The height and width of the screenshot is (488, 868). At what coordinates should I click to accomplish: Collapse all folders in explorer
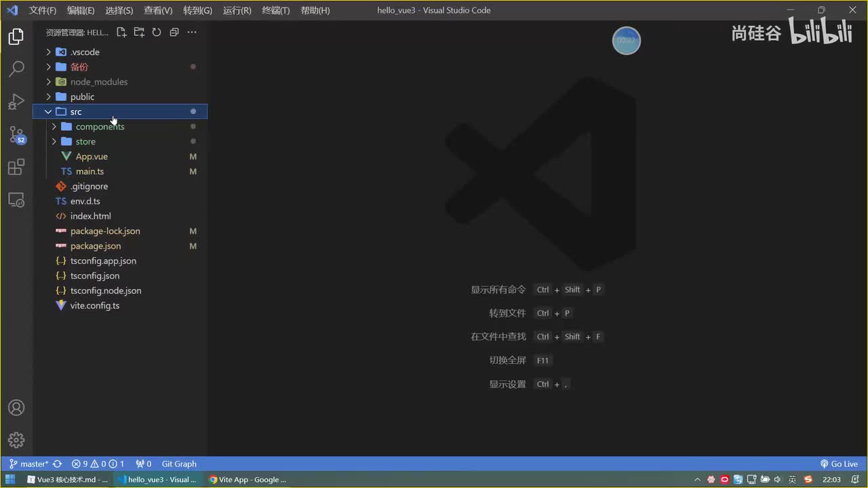pyautogui.click(x=174, y=32)
